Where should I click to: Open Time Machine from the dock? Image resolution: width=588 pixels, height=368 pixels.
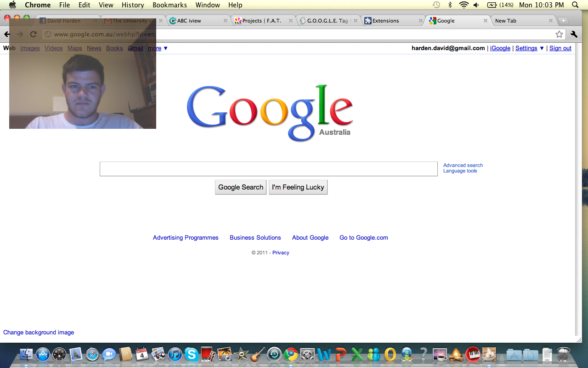pyautogui.click(x=274, y=354)
